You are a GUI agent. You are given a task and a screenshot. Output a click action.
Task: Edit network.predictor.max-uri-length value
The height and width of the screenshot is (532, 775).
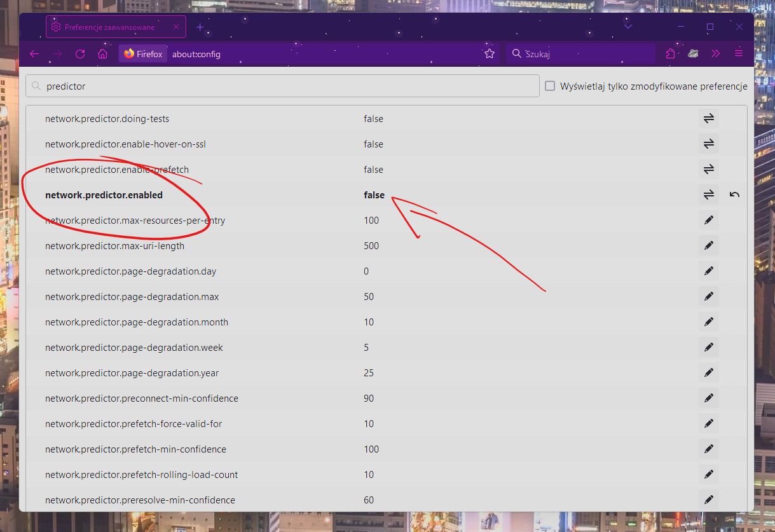click(x=709, y=246)
